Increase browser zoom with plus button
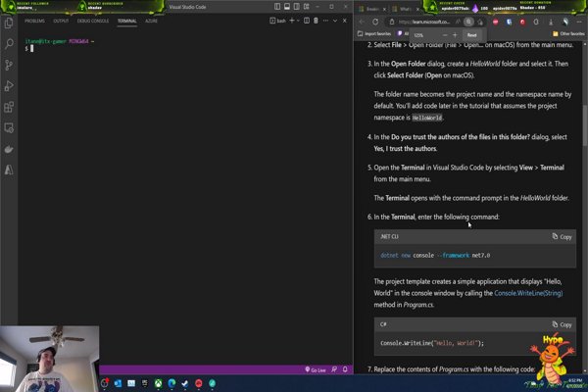 tap(455, 35)
